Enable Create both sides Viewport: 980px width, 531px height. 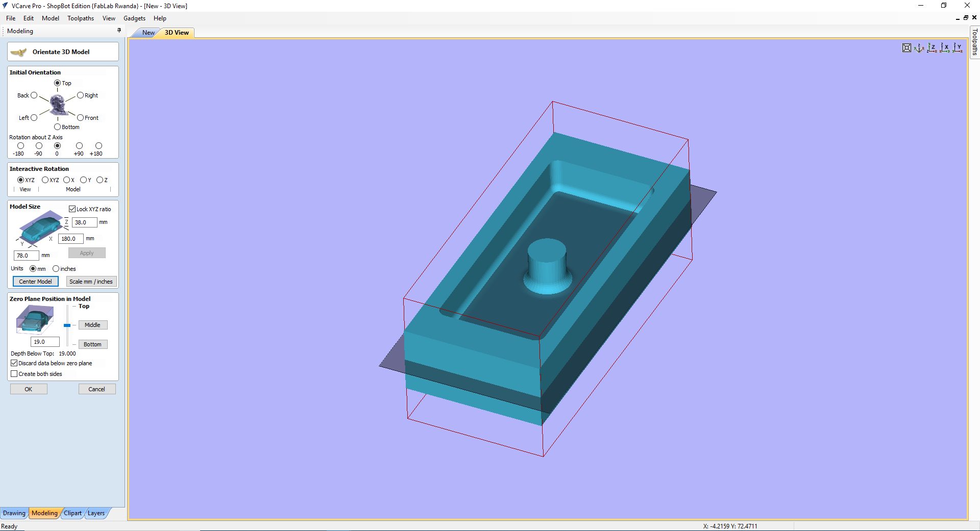pyautogui.click(x=14, y=374)
